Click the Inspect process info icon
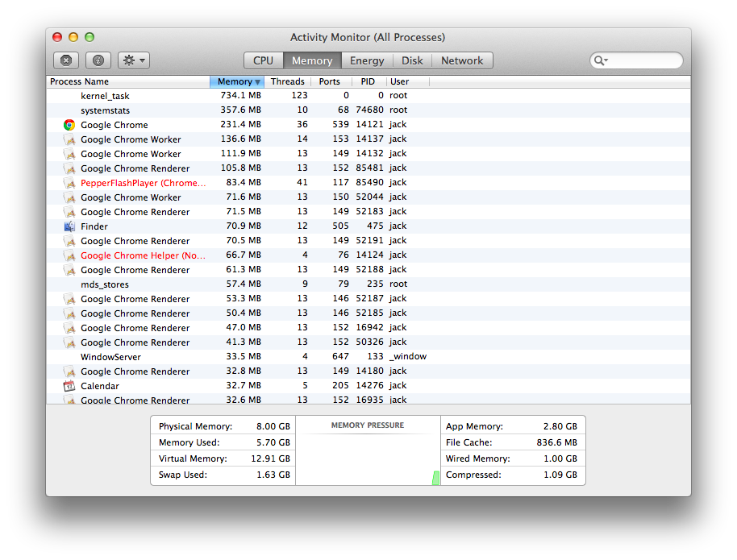Screen dimensions: 737x560 98,60
